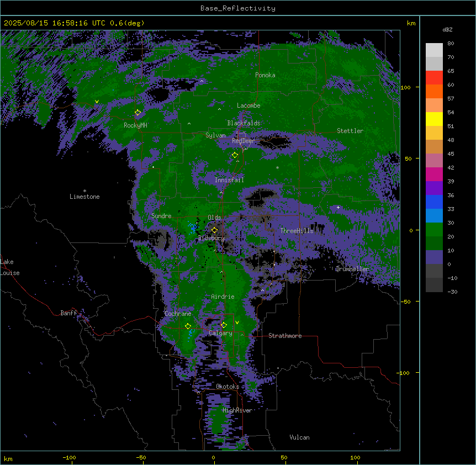
Task: Click the Calgary city label
Action: click(x=220, y=333)
